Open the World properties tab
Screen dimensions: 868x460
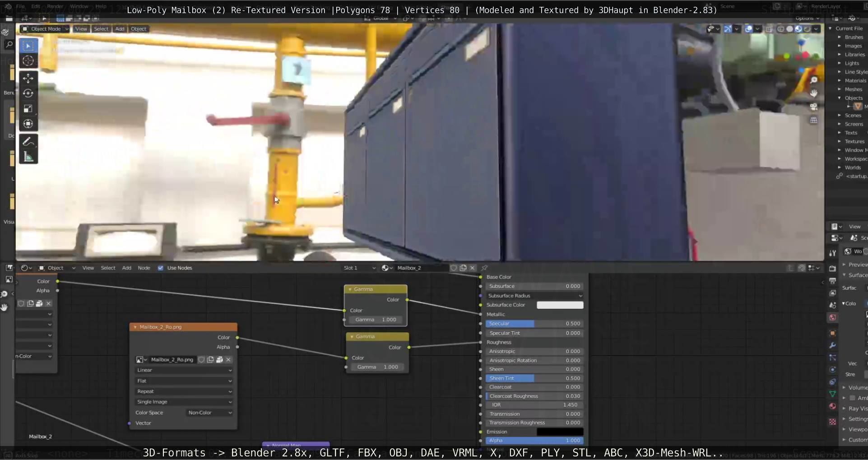click(833, 318)
